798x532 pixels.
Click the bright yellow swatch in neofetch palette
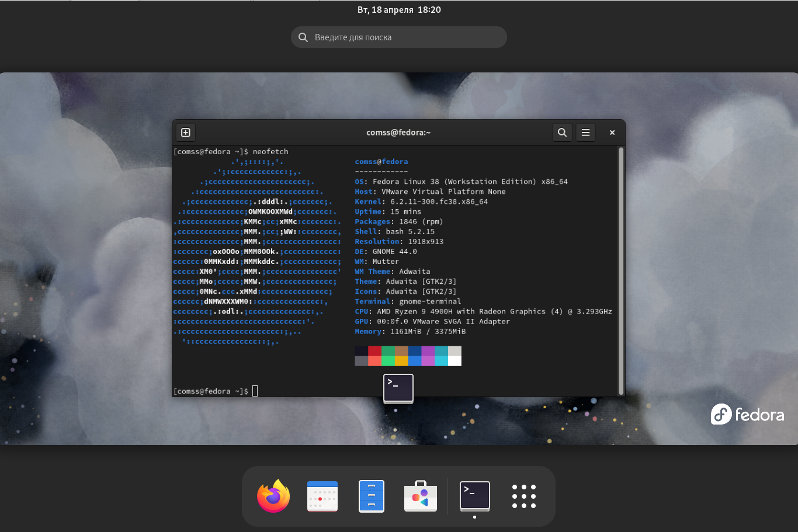click(x=401, y=361)
